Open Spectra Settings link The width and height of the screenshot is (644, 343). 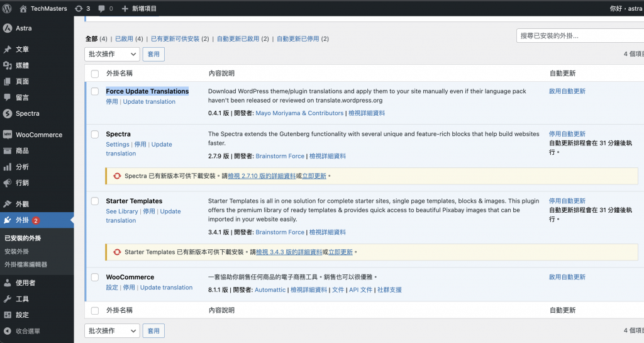click(x=118, y=144)
